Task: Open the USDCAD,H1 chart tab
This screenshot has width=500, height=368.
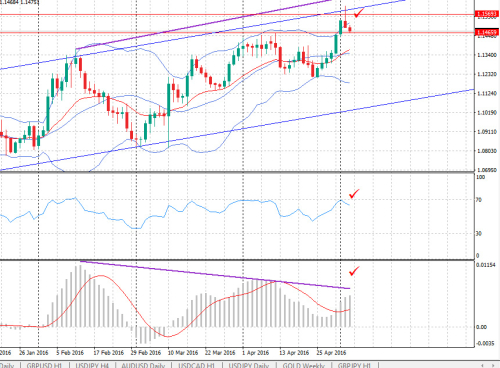Action: 196,365
